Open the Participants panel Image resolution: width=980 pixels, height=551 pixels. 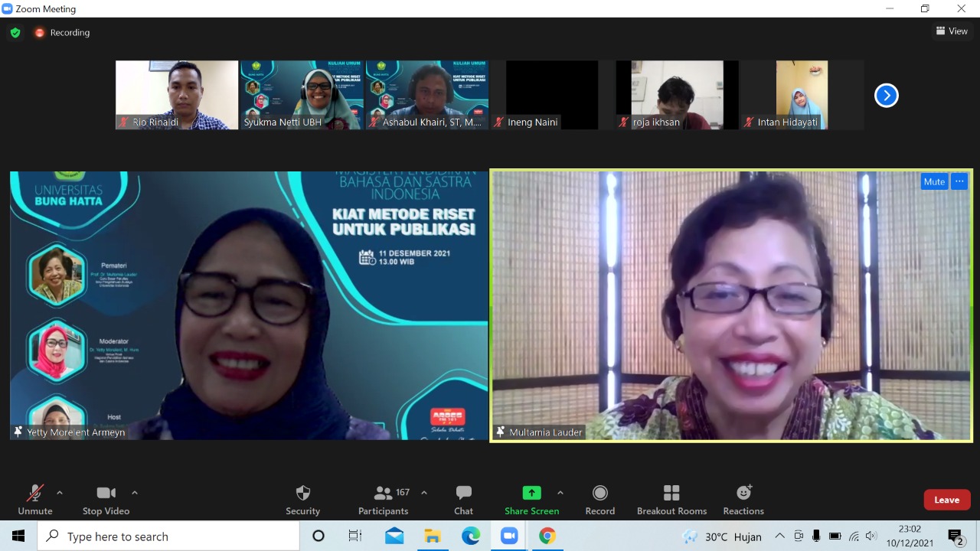pyautogui.click(x=384, y=499)
